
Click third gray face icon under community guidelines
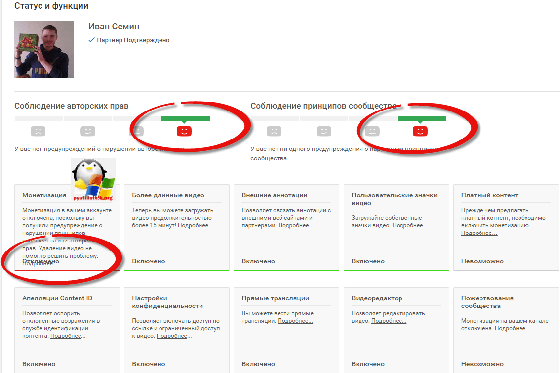(x=372, y=131)
